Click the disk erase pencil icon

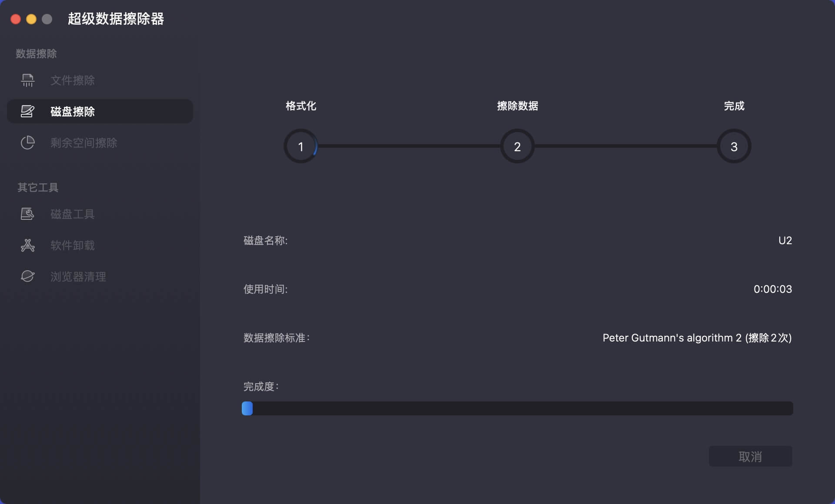(x=27, y=111)
